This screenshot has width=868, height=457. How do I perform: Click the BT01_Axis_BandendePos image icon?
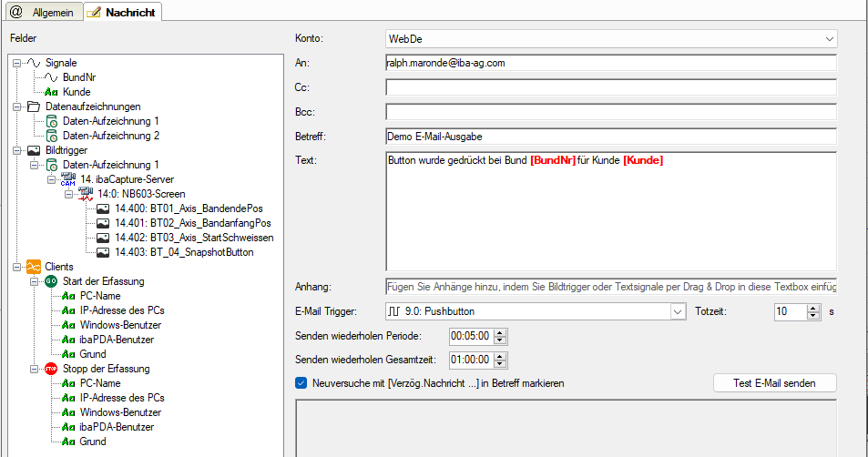(103, 208)
